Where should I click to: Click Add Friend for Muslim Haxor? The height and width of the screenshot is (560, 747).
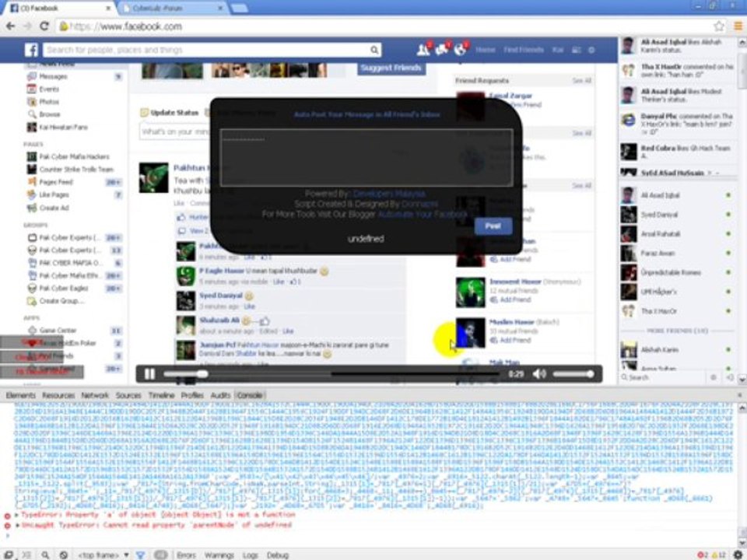pyautogui.click(x=515, y=341)
